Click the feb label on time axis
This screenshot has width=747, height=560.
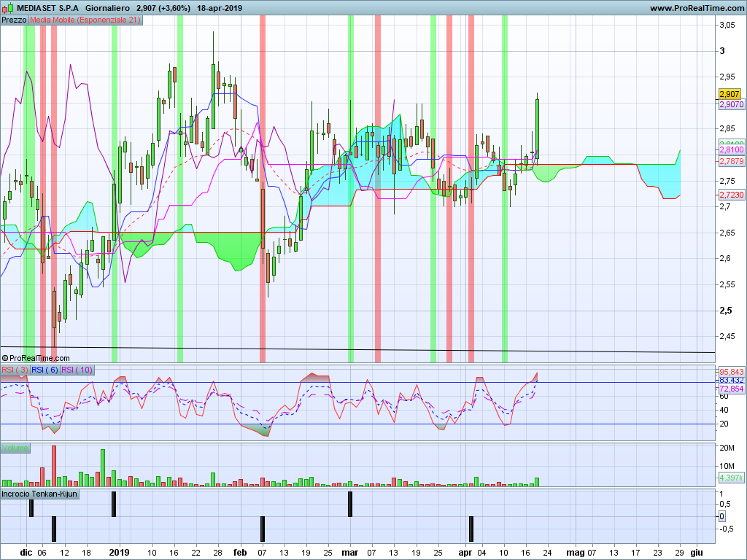[240, 553]
